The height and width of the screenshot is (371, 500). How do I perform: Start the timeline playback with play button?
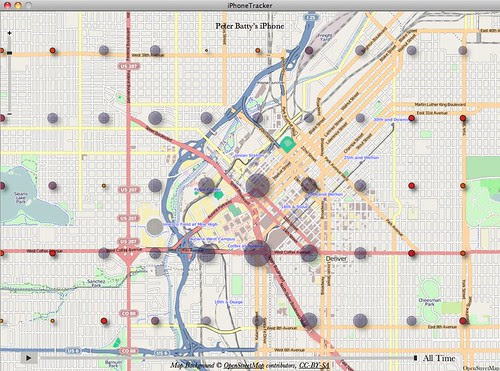click(29, 358)
